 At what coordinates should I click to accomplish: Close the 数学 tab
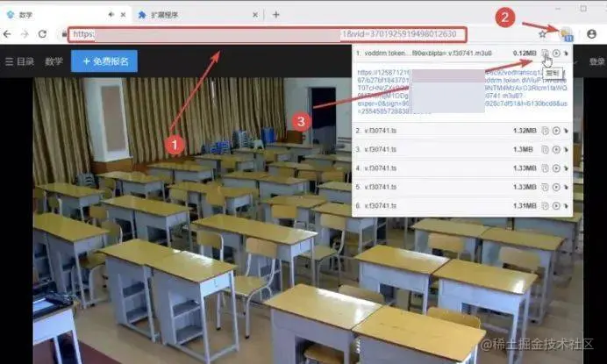pyautogui.click(x=123, y=15)
